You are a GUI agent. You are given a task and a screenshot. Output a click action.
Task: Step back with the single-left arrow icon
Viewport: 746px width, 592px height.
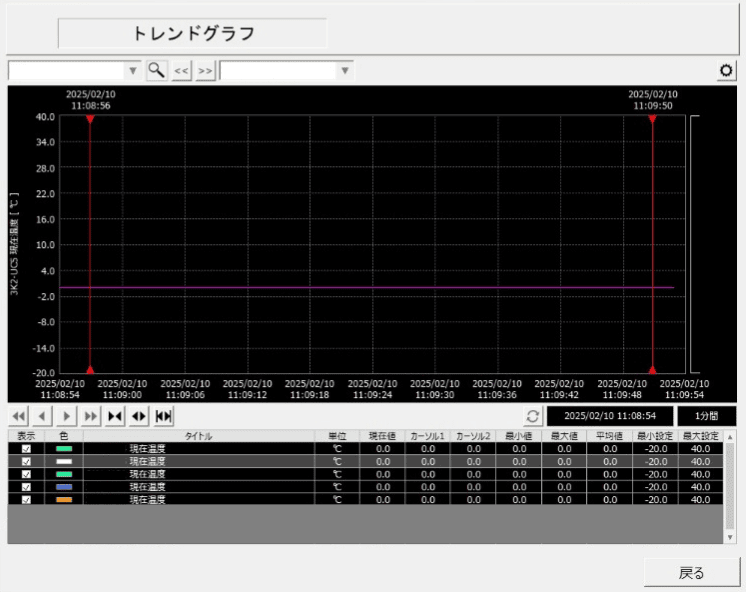coord(42,416)
